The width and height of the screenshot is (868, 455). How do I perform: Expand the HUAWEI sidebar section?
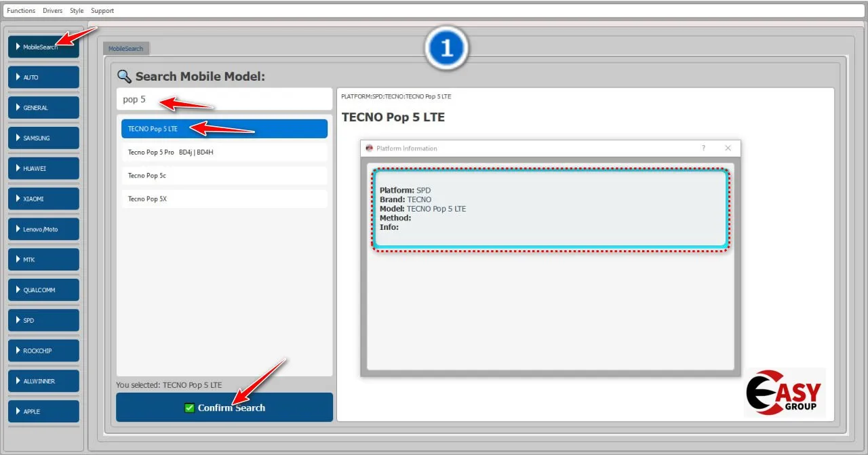click(x=43, y=168)
